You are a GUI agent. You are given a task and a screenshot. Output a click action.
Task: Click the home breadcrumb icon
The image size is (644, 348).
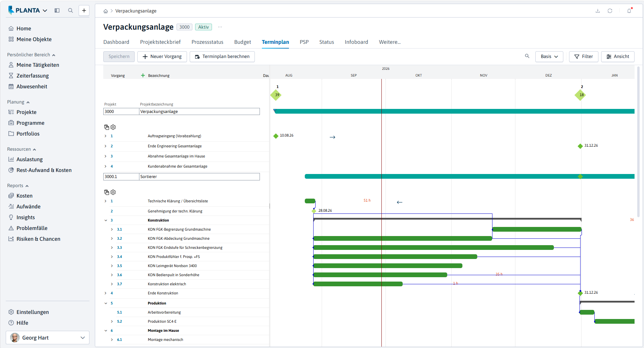pos(106,11)
